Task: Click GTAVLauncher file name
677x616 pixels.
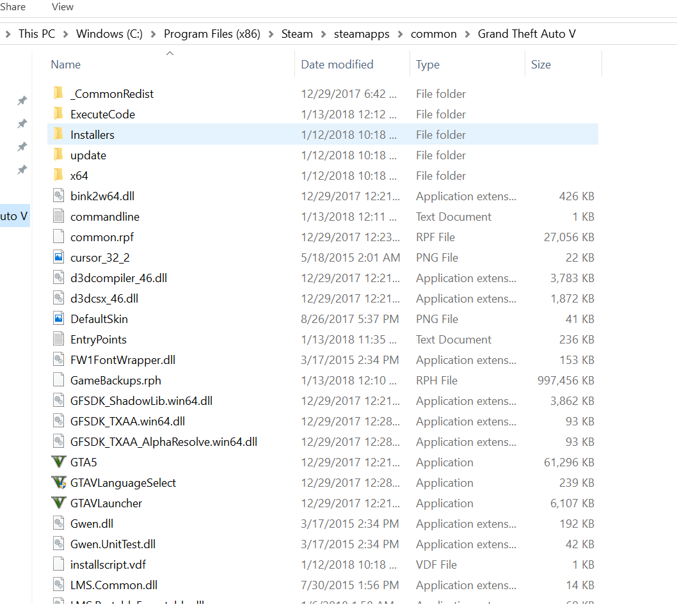Action: tap(106, 503)
